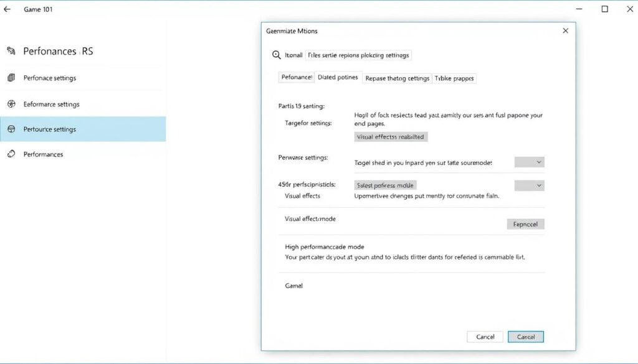This screenshot has width=638, height=364.
Task: Click the search magnifier icon in the dialog
Action: (277, 55)
